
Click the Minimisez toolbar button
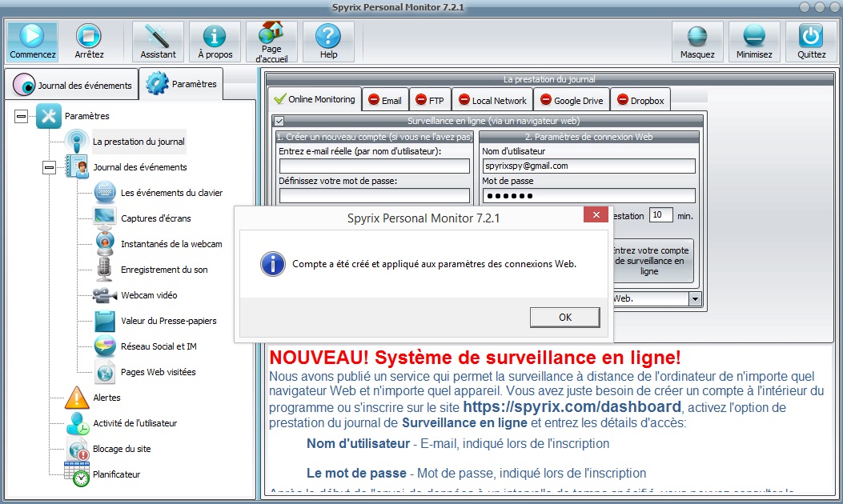pyautogui.click(x=754, y=42)
